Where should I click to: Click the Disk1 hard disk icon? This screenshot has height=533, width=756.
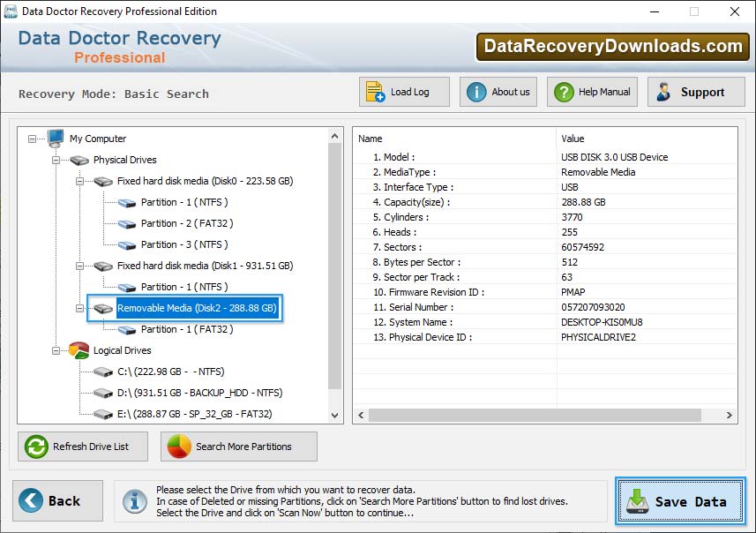103,266
